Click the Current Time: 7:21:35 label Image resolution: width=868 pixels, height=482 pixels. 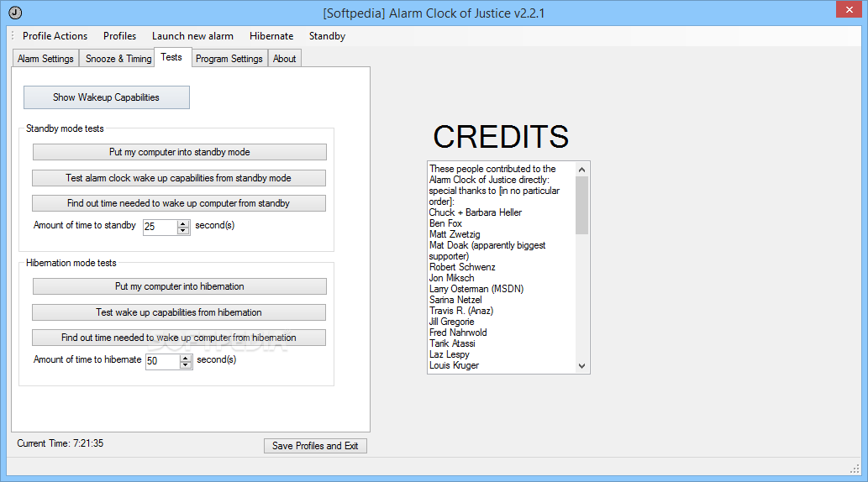click(x=60, y=443)
